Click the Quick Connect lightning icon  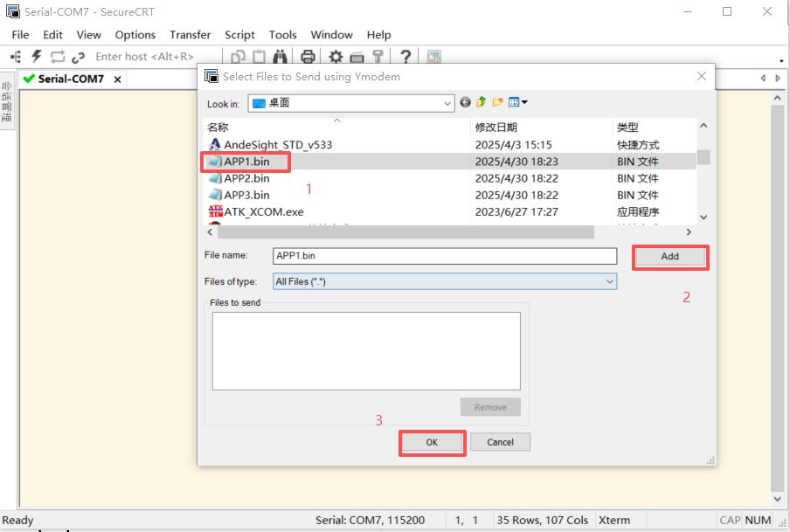(x=37, y=56)
